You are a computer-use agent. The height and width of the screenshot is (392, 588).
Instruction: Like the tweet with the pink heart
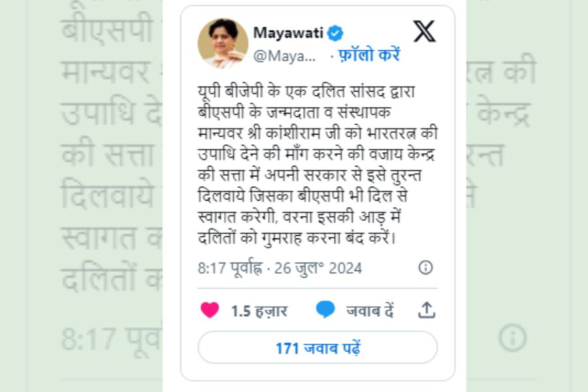click(210, 310)
